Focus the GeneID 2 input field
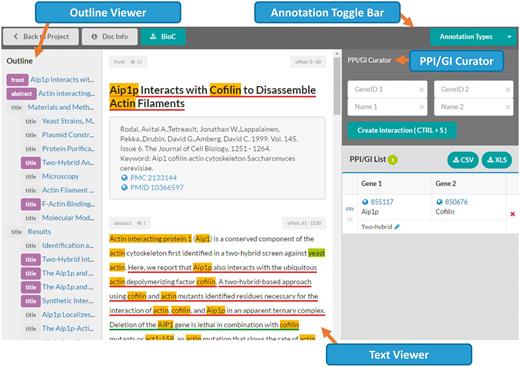520x367 pixels. (x=474, y=89)
